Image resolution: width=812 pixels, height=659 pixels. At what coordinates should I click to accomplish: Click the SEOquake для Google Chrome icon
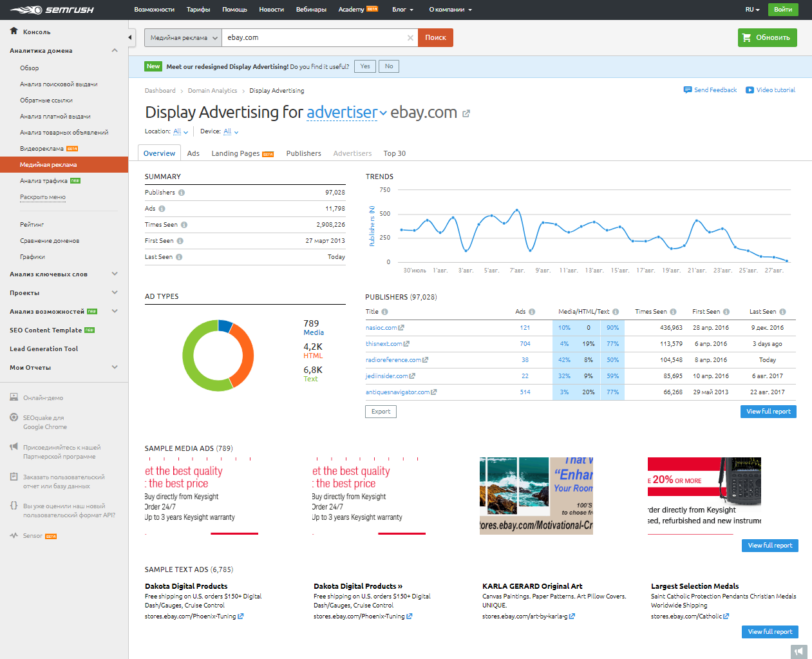point(14,417)
